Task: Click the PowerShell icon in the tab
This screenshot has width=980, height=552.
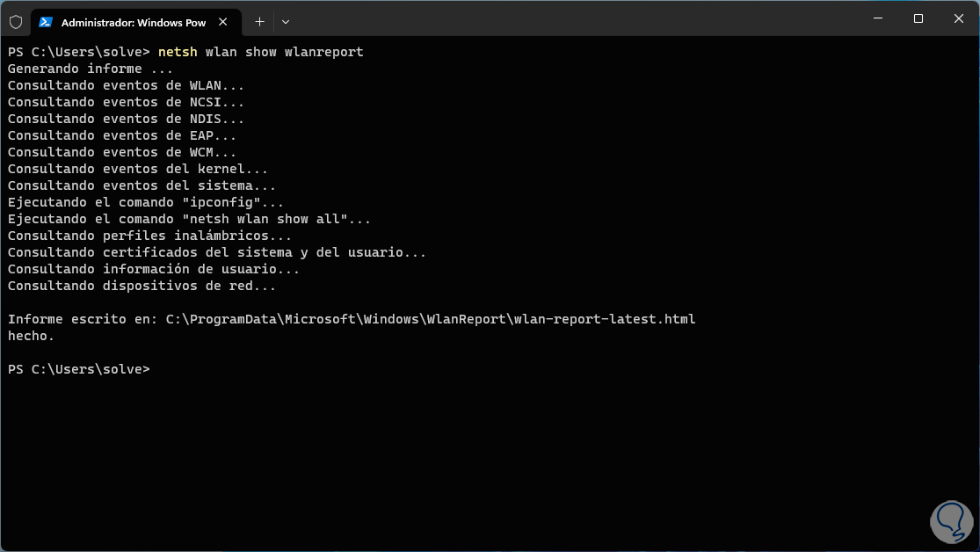Action: click(46, 22)
